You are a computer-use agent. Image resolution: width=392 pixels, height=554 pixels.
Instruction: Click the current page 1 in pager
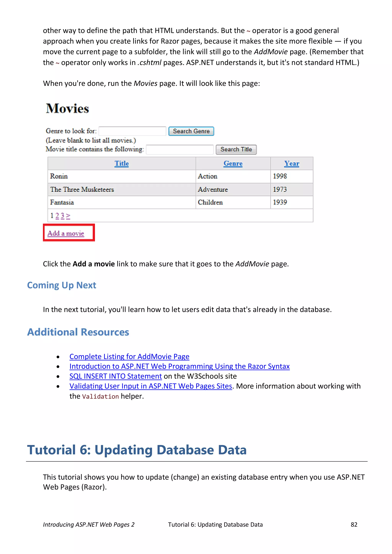pos(52,215)
